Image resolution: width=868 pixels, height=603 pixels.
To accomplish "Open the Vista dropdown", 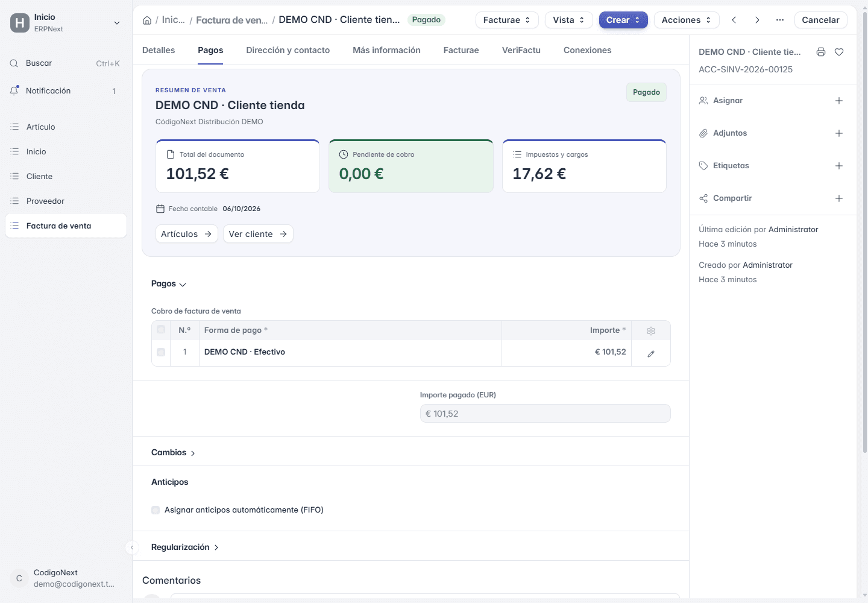I will click(x=569, y=20).
